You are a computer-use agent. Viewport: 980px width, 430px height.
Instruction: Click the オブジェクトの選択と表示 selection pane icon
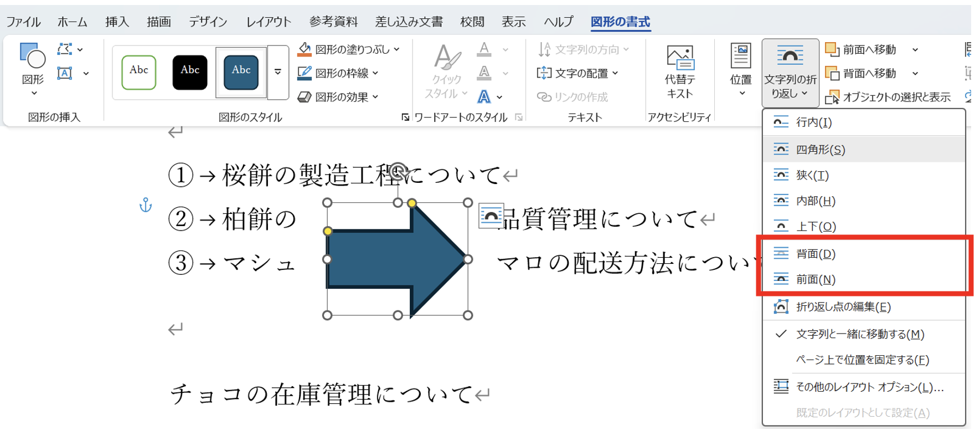click(832, 98)
